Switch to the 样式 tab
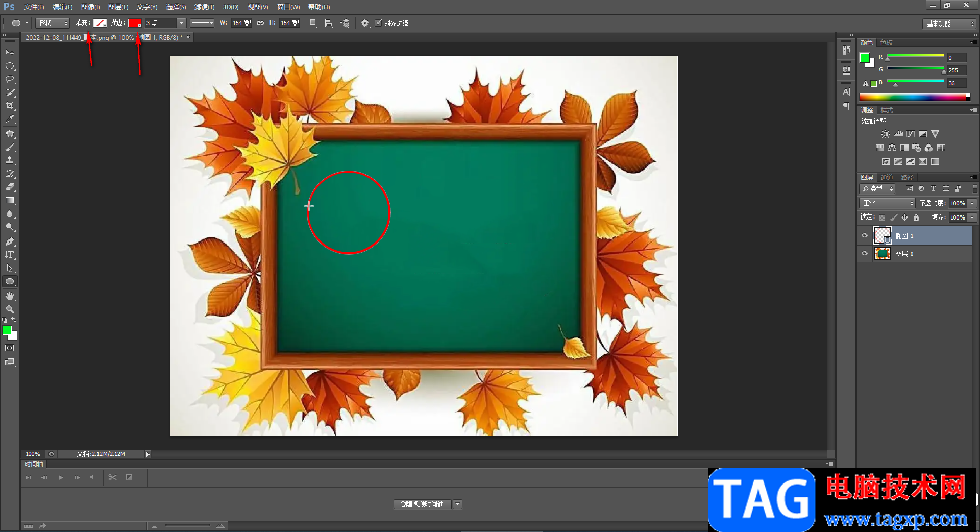Screen dimensions: 980x532 click(887, 110)
